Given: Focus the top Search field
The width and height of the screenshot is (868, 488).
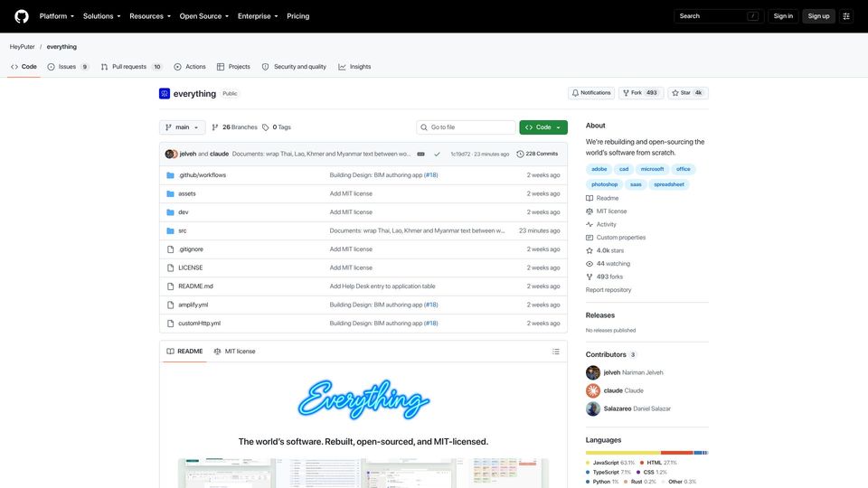Looking at the screenshot, I should tap(719, 16).
